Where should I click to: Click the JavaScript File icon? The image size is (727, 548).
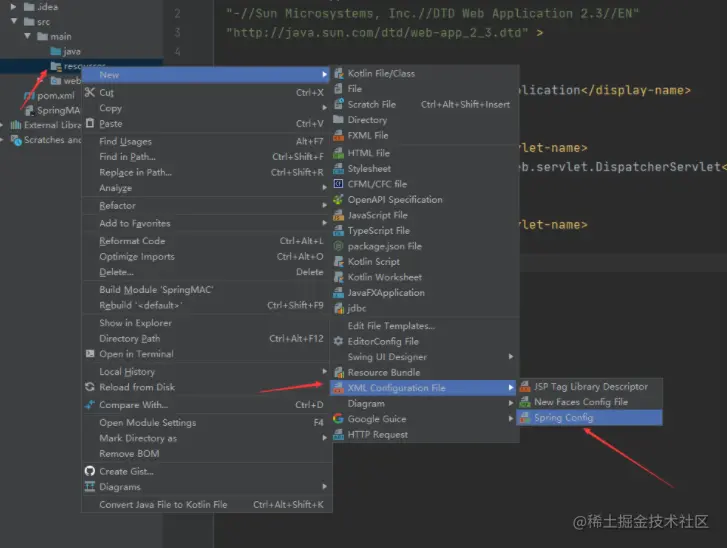339,215
